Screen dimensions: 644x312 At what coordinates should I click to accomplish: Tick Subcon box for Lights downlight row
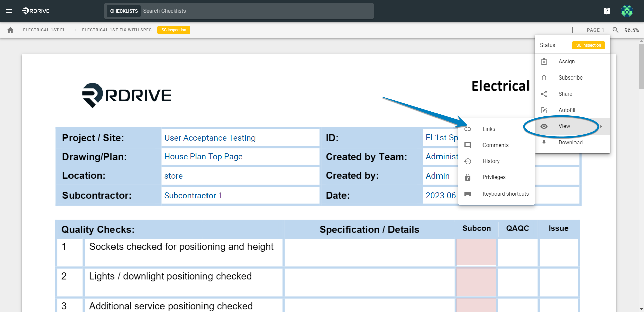[476, 282]
